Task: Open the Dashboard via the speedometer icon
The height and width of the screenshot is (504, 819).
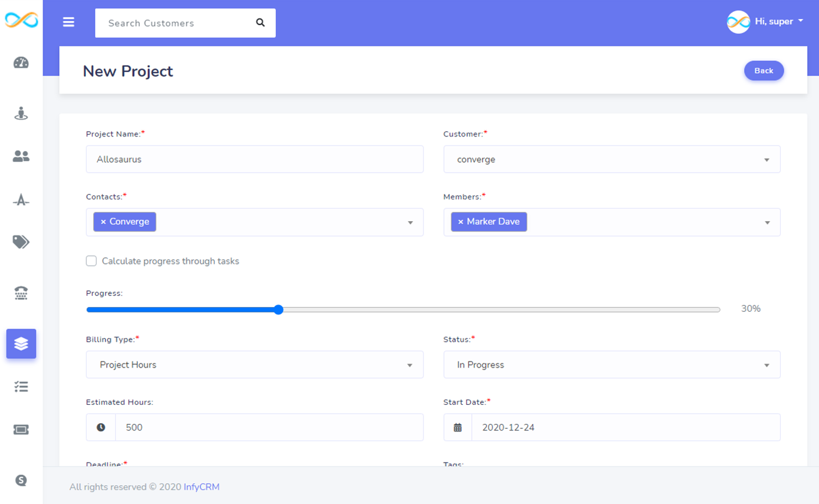Action: point(21,64)
